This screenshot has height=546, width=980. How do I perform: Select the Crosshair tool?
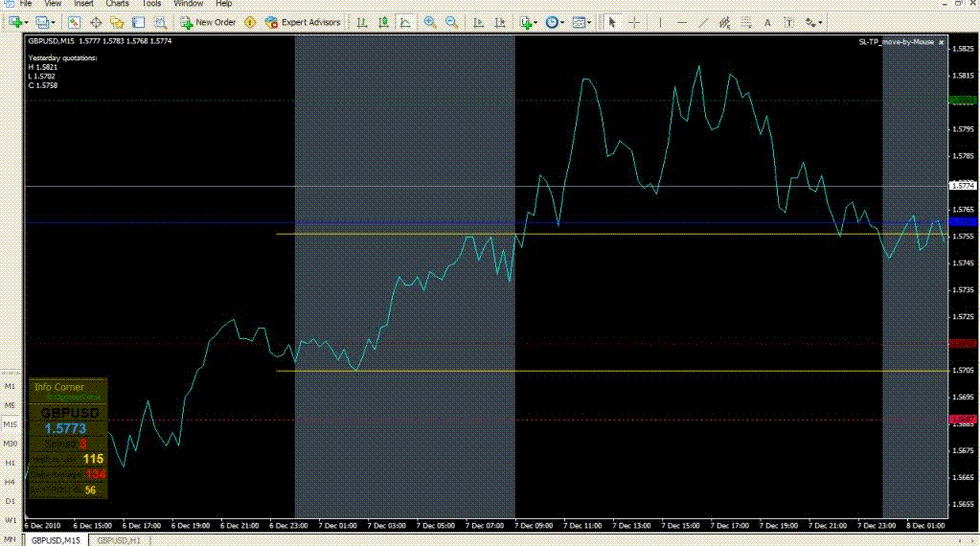point(634,22)
